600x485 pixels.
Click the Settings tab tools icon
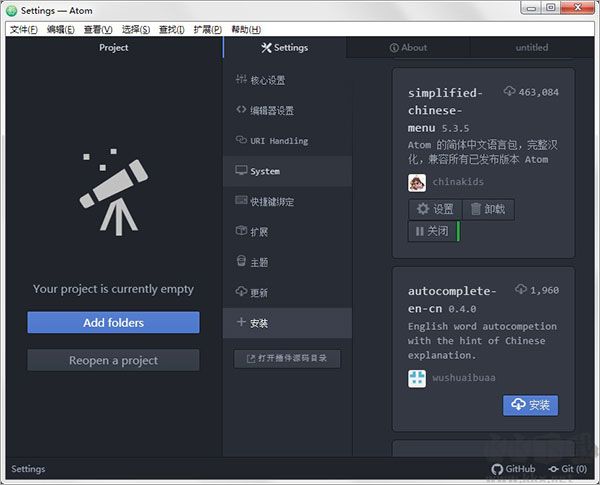266,47
